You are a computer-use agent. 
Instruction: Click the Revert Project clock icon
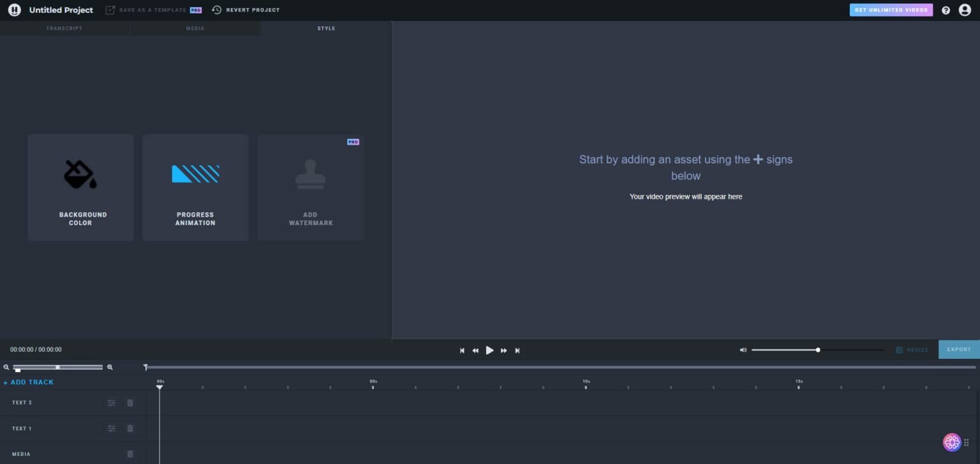pos(217,10)
